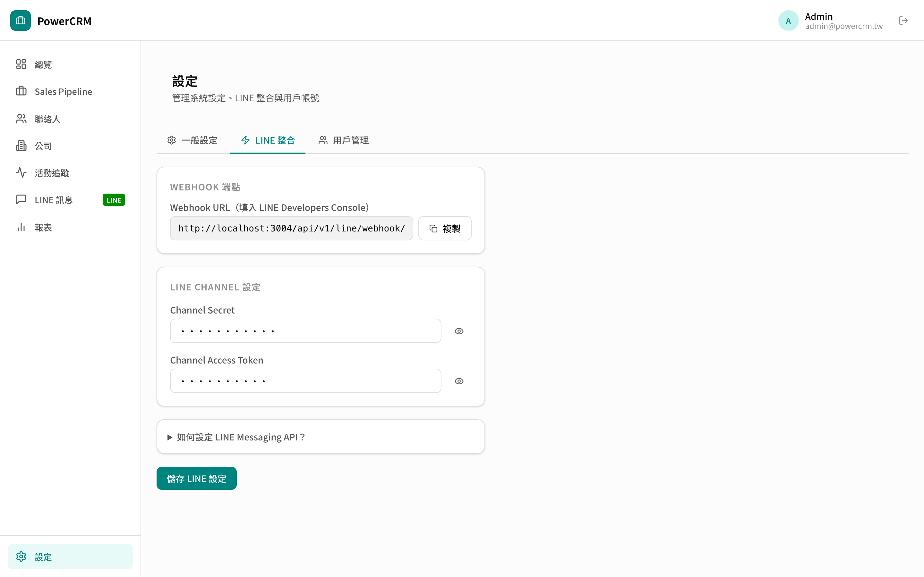Reveal the Channel Access Token
This screenshot has width=924, height=577.
coord(459,381)
